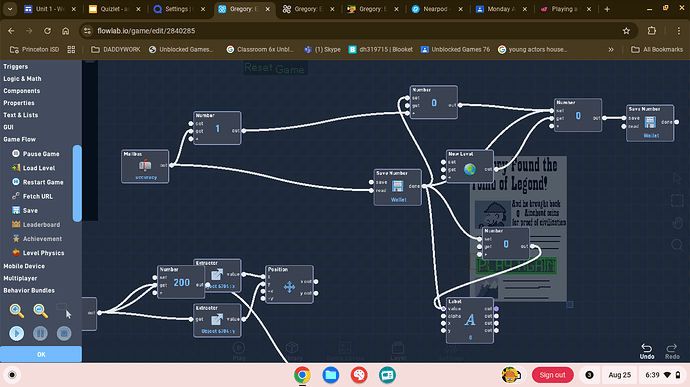Add a Pause Game behavior

[x=36, y=154]
